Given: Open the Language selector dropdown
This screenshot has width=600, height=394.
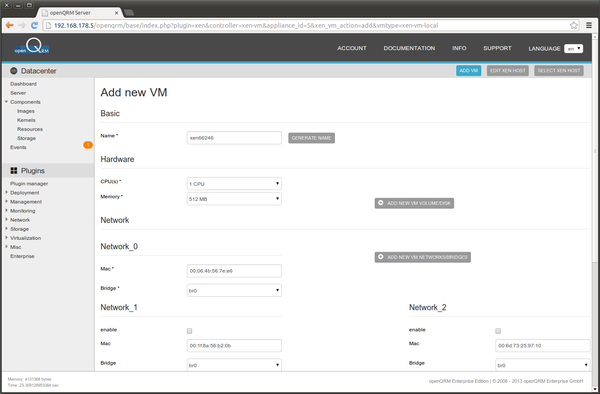Looking at the screenshot, I should click(x=573, y=49).
